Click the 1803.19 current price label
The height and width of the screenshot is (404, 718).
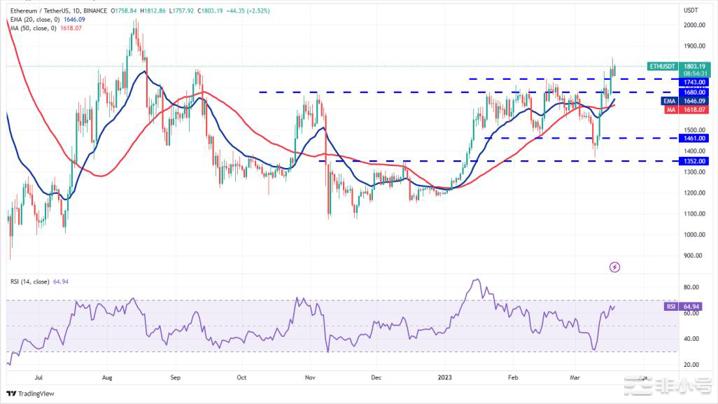(692, 66)
